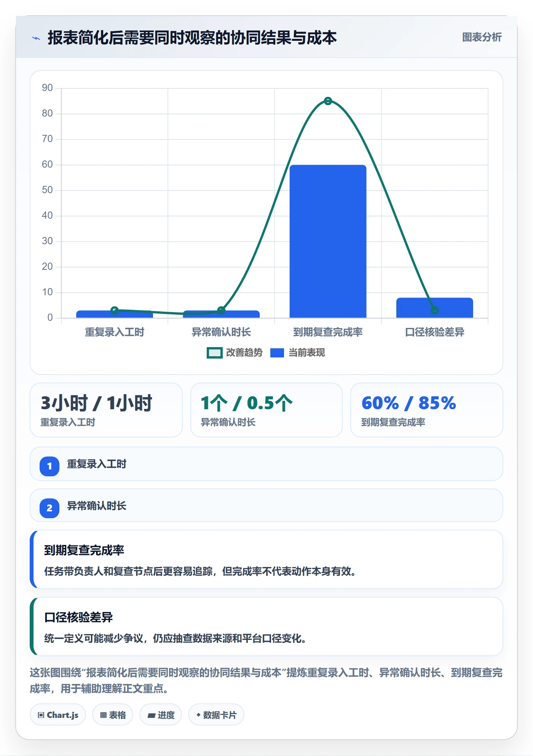Open the 3小时 / 1小时 data card
This screenshot has width=533, height=756.
pos(106,410)
